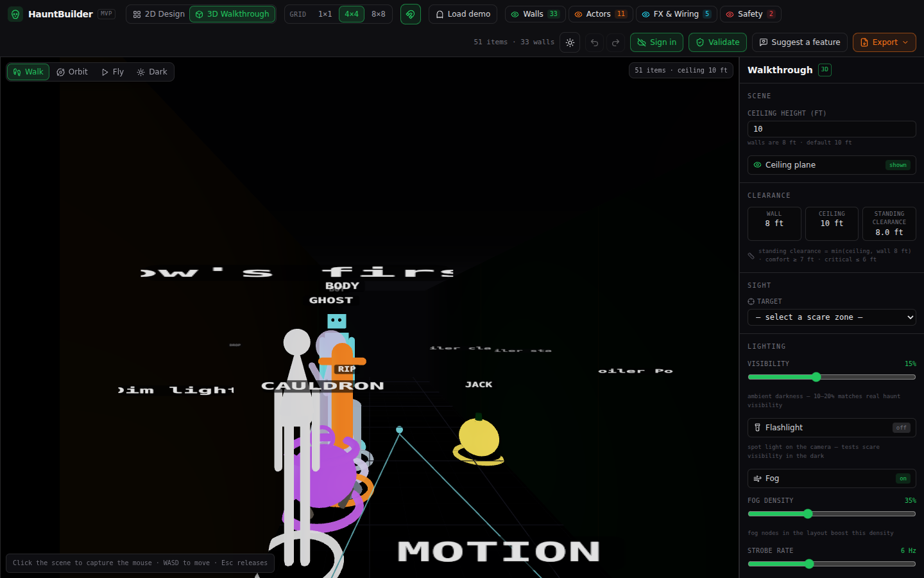Click the redo arrow icon
This screenshot has height=578, width=924.
point(616,42)
